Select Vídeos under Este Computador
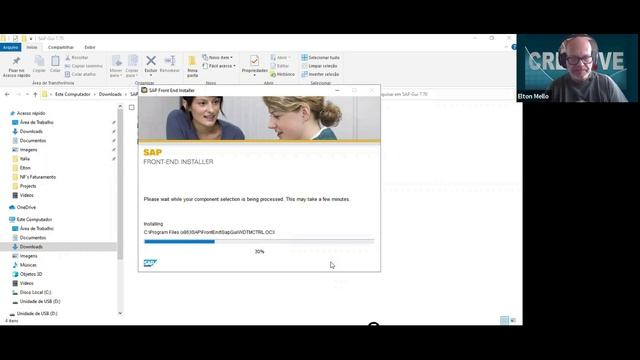The height and width of the screenshot is (360, 640). click(x=27, y=283)
